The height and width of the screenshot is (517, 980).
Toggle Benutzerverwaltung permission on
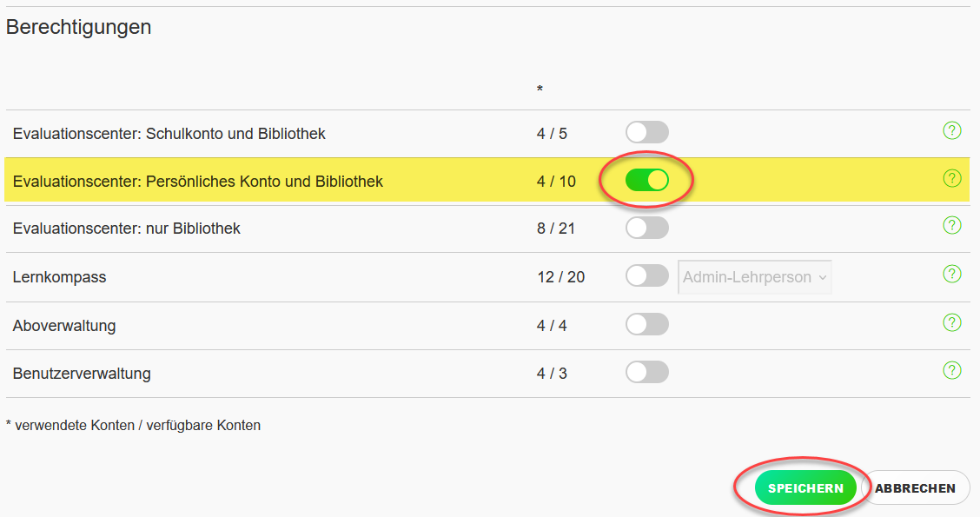(647, 372)
